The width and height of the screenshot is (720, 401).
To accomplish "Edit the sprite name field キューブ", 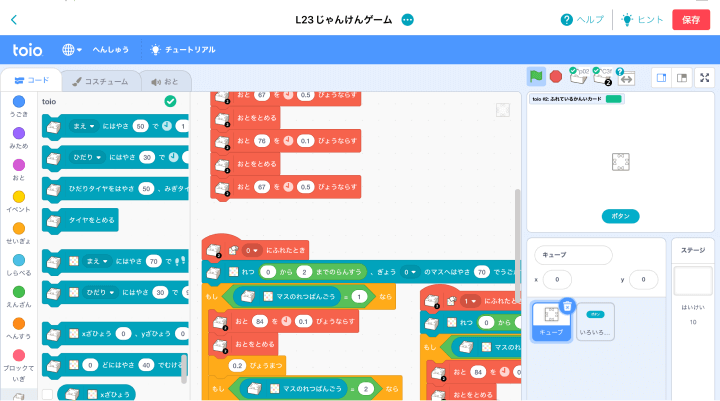I will point(573,255).
